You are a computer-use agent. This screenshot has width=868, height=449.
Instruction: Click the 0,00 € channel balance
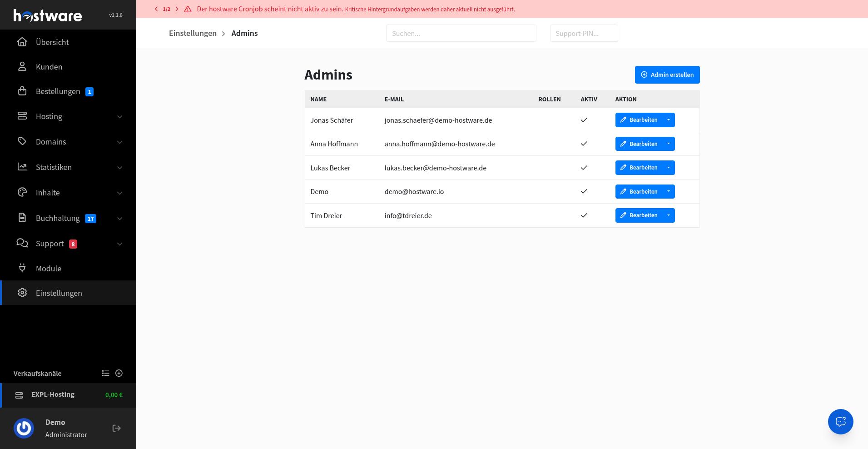coord(114,395)
